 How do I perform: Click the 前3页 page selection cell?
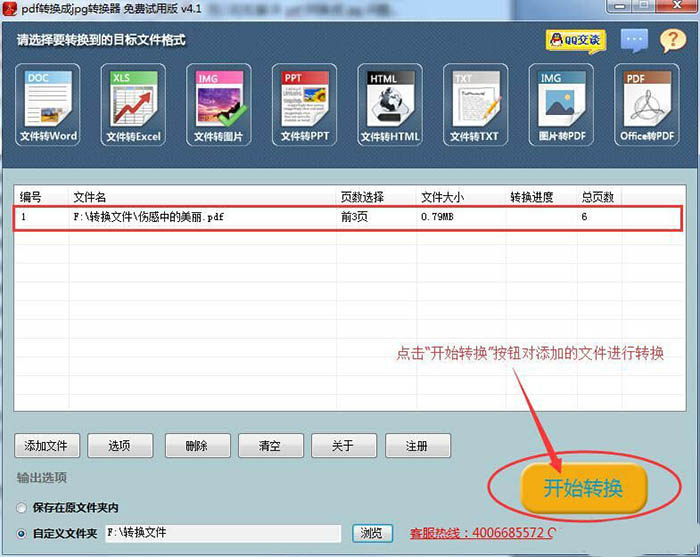pyautogui.click(x=354, y=217)
